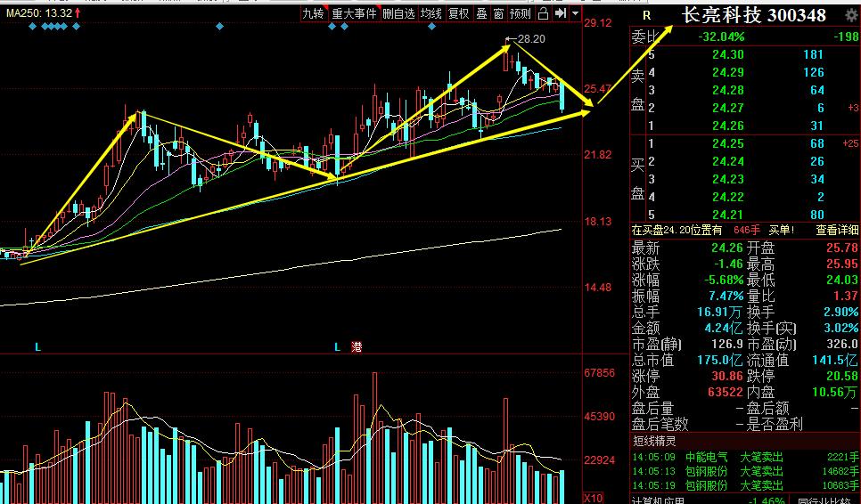Open the dropdown arrow in chart toolbar

click(x=575, y=14)
